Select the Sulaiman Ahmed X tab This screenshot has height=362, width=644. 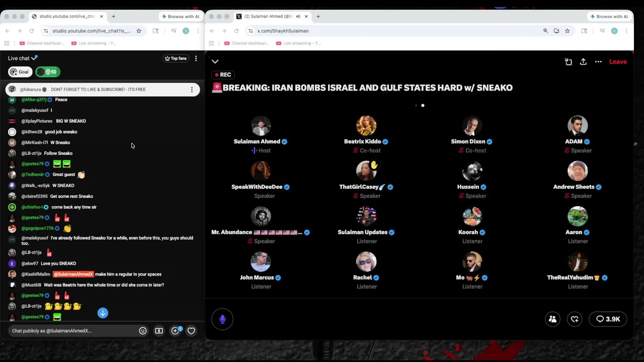click(273, 17)
